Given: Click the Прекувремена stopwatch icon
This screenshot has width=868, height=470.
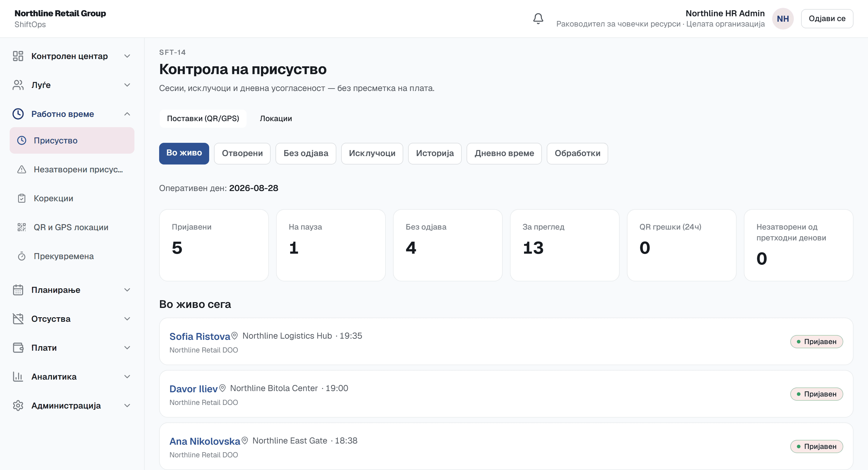Looking at the screenshot, I should click(22, 256).
